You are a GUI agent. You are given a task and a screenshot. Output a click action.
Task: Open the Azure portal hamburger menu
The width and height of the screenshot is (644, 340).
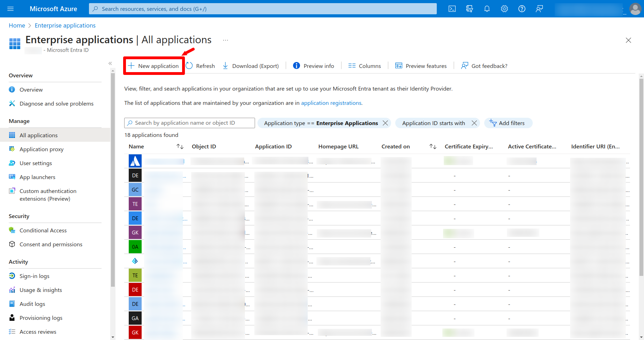pos(10,9)
